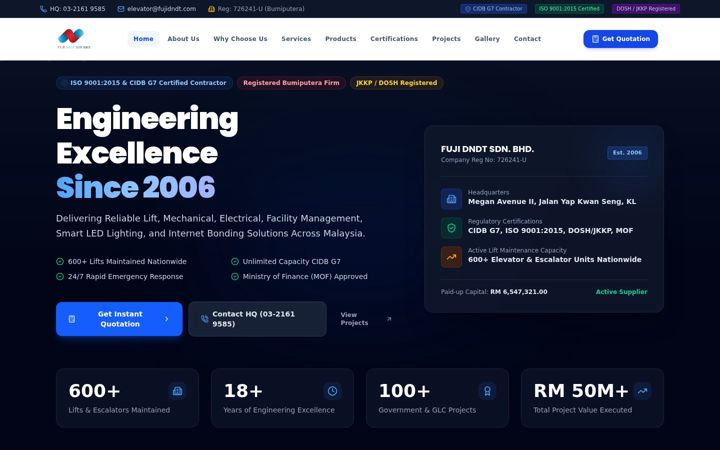Image resolution: width=720 pixels, height=450 pixels.
Task: Go to About Us page
Action: (x=183, y=39)
